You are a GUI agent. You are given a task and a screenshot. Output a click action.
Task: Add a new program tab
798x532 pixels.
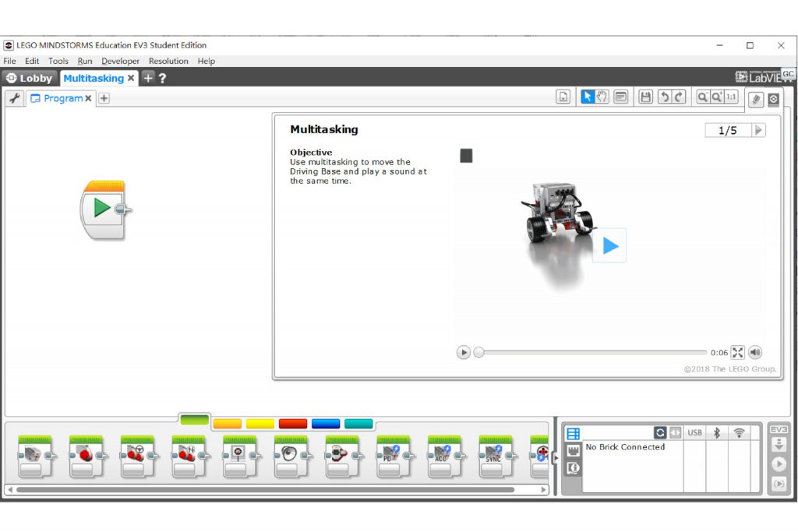104,98
